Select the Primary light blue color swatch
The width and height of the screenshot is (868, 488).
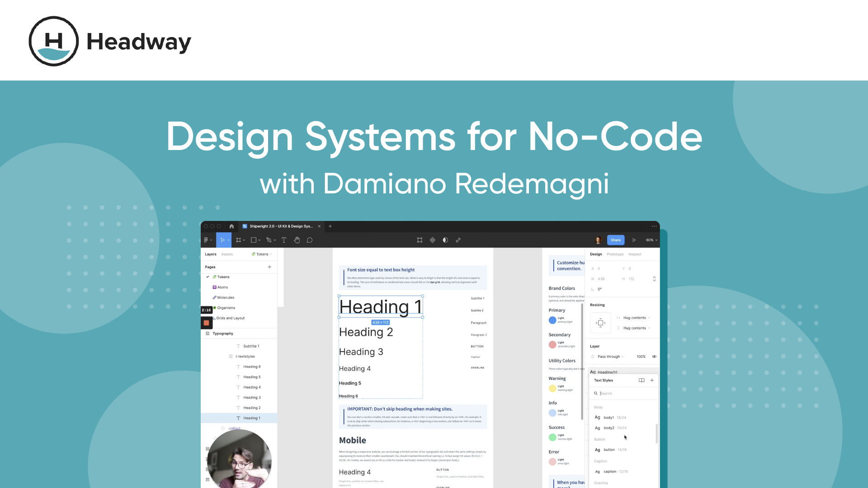click(552, 320)
